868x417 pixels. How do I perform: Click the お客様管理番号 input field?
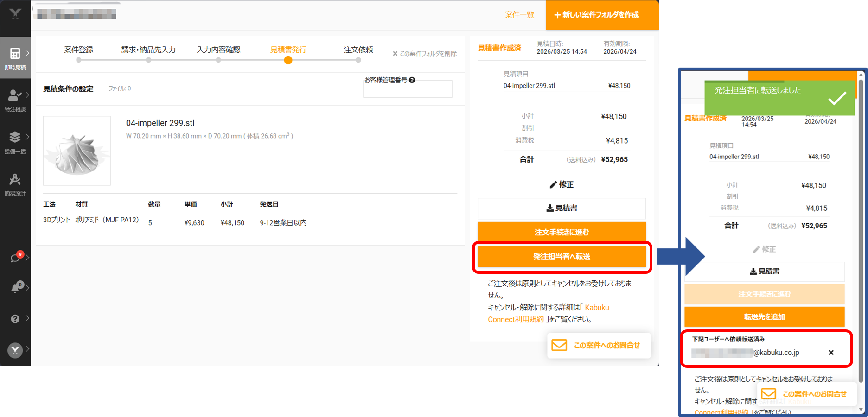pos(408,89)
